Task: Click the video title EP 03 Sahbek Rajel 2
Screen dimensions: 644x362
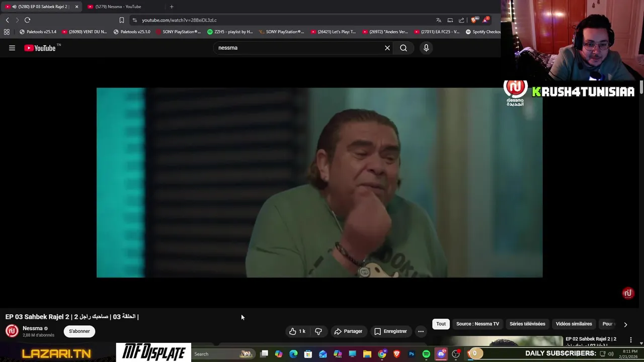Action: 72,317
